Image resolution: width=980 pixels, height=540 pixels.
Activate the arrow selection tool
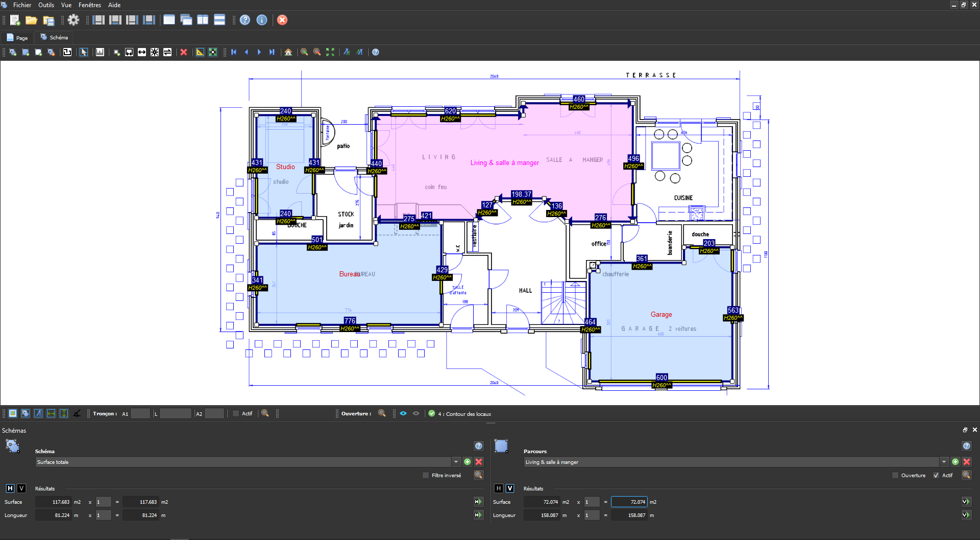(84, 52)
